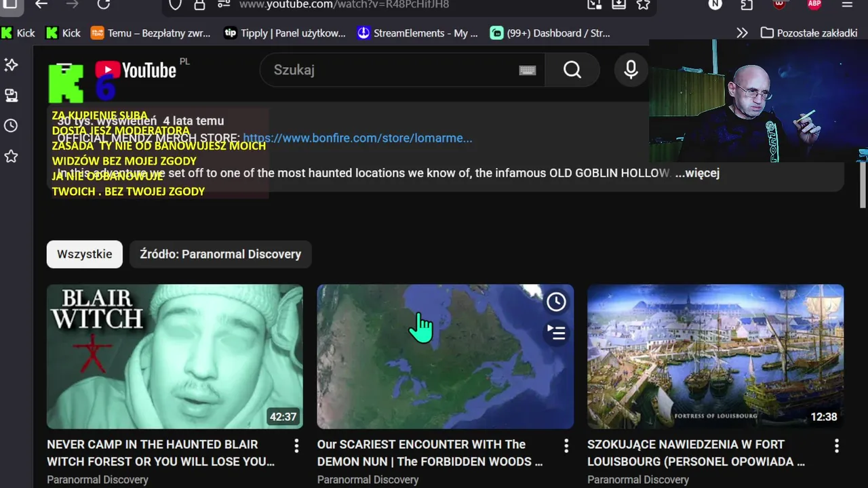Click the sparkle AI icon in the sidebar
868x488 pixels.
[11, 64]
